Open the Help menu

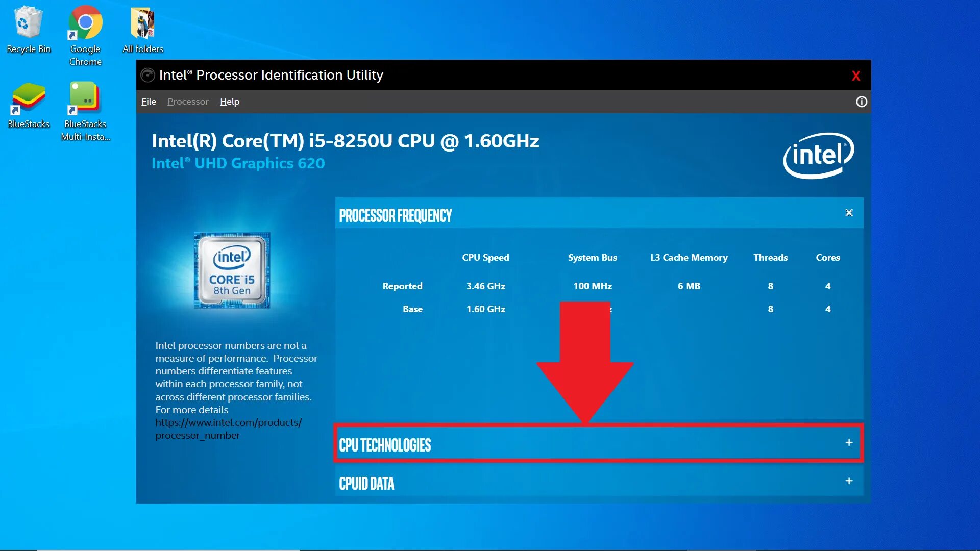(230, 102)
